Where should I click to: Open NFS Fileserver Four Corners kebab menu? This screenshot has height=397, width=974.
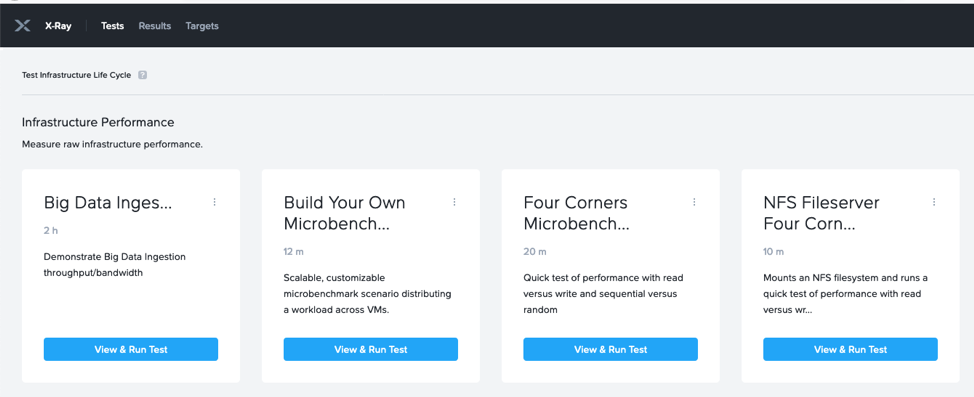coord(934,202)
